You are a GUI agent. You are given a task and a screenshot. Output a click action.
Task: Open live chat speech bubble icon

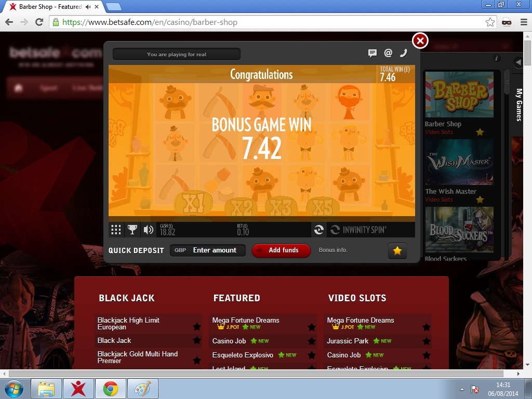[x=372, y=53]
